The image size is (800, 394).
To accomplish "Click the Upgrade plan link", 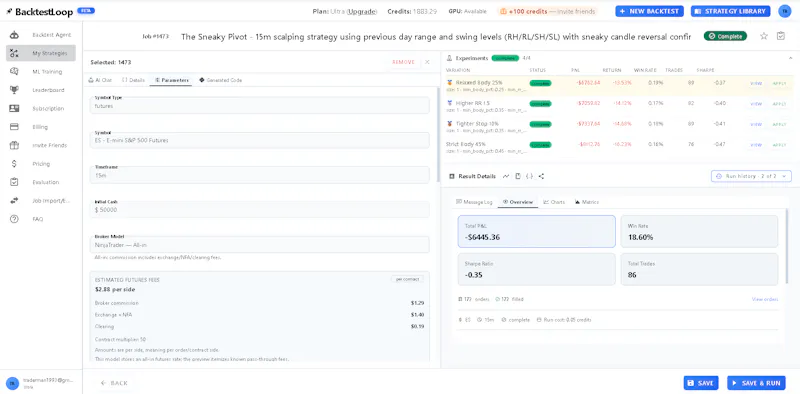I will [x=361, y=11].
